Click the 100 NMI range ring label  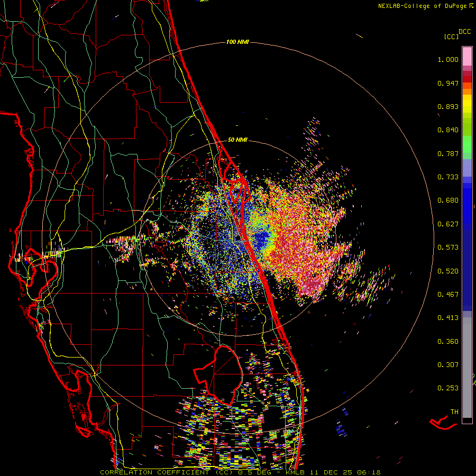tap(237, 42)
